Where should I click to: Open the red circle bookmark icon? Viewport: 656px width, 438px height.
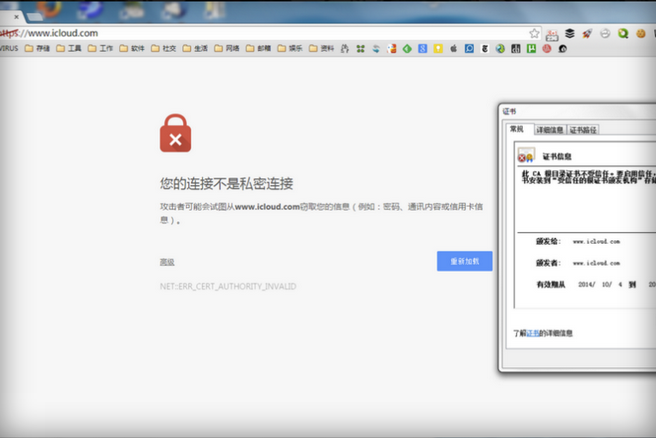point(546,49)
